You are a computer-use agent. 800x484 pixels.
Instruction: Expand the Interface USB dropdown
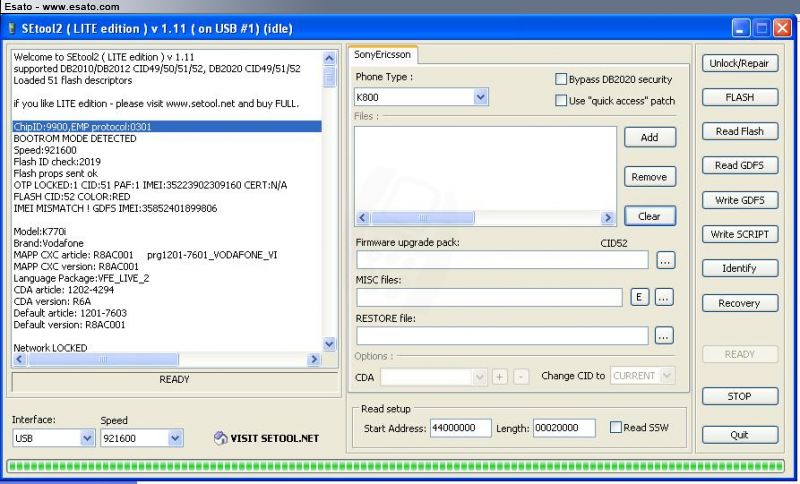87,438
